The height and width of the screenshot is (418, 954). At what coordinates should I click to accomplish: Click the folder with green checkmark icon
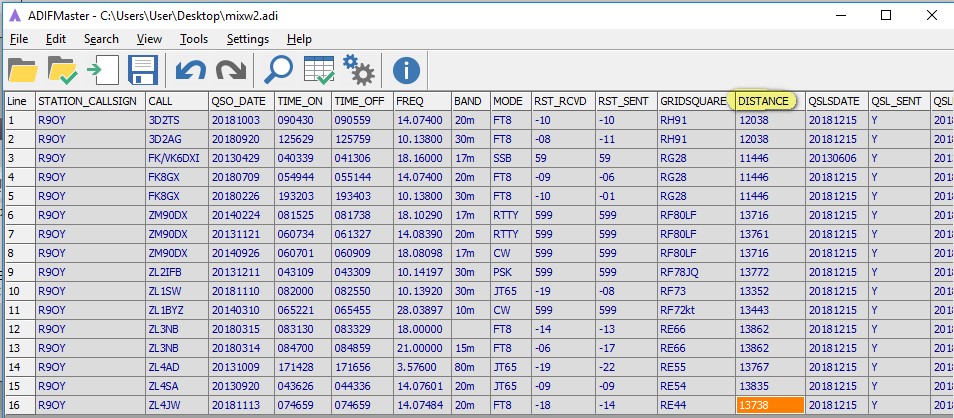pos(62,70)
